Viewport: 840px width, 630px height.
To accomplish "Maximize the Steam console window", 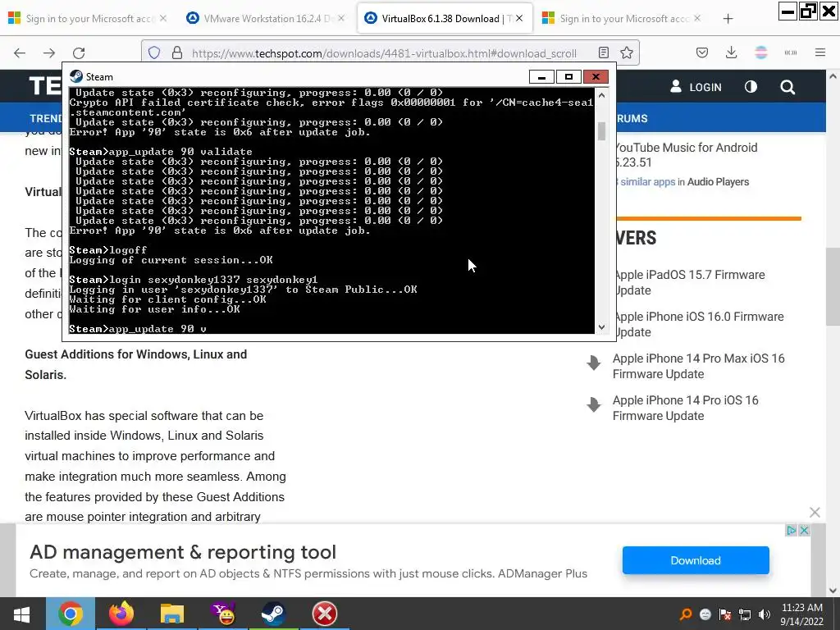I will coord(568,76).
